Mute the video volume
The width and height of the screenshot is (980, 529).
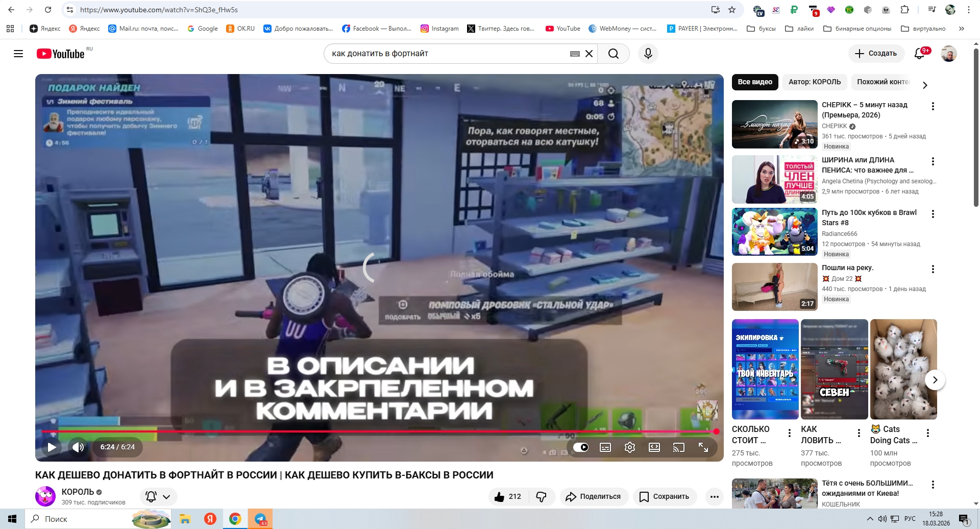point(78,447)
